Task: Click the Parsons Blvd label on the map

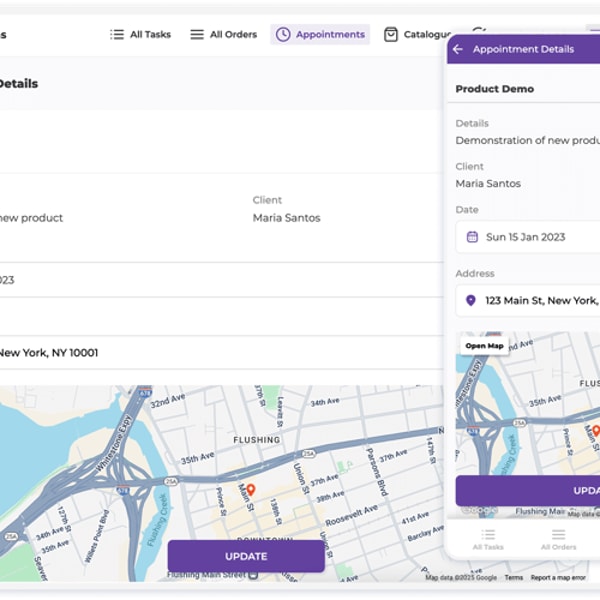Action: 377,472
